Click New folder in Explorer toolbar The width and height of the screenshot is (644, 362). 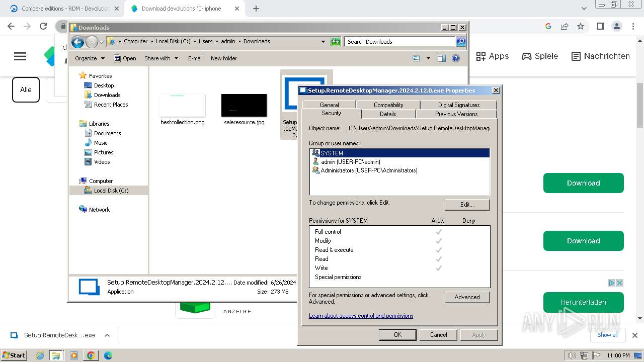[224, 58]
